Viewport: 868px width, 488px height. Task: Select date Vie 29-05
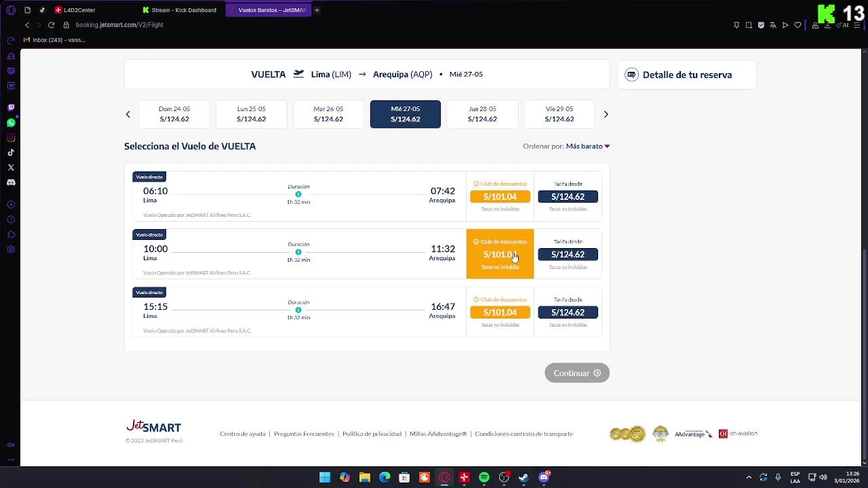point(559,114)
